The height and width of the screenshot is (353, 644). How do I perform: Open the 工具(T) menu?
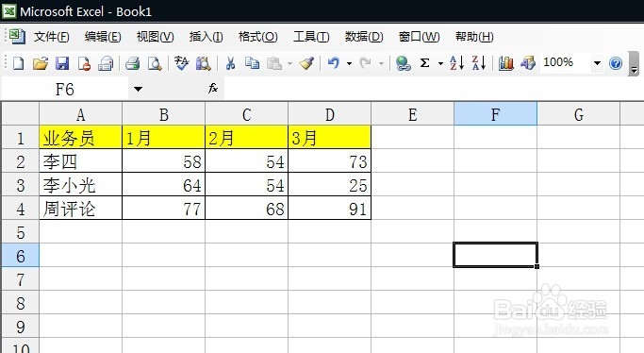click(x=311, y=37)
